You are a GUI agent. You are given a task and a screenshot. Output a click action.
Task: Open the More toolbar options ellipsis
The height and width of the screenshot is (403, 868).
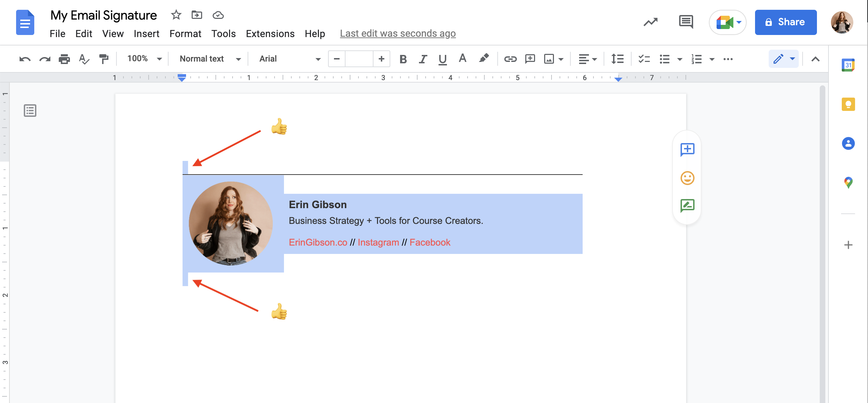pos(728,59)
